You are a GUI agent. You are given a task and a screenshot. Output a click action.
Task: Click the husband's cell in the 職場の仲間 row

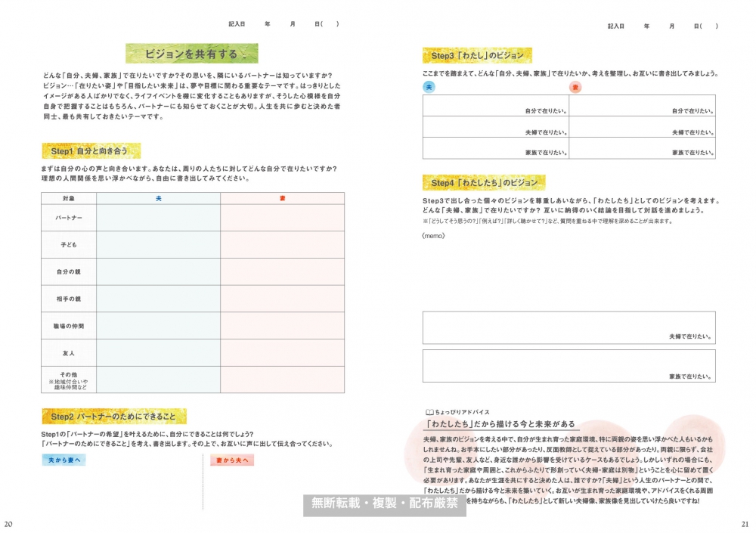[x=159, y=326]
